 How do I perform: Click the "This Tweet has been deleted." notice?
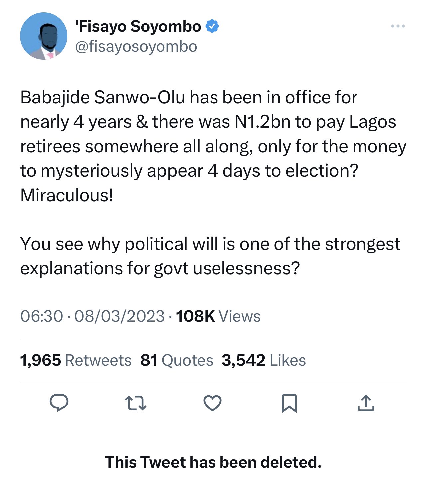pos(213,462)
